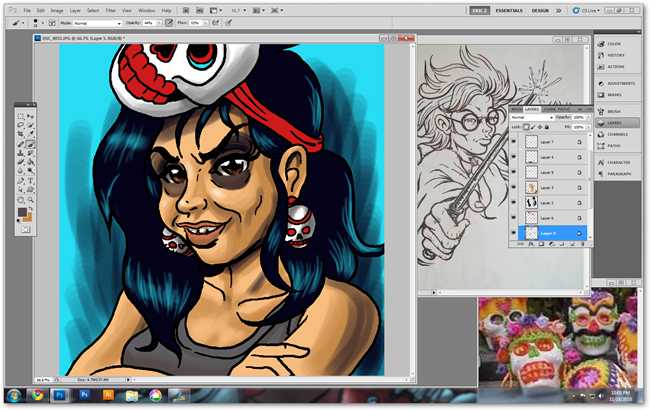Select the Type tool
Image resolution: width=650 pixels, height=410 pixels.
click(30, 181)
